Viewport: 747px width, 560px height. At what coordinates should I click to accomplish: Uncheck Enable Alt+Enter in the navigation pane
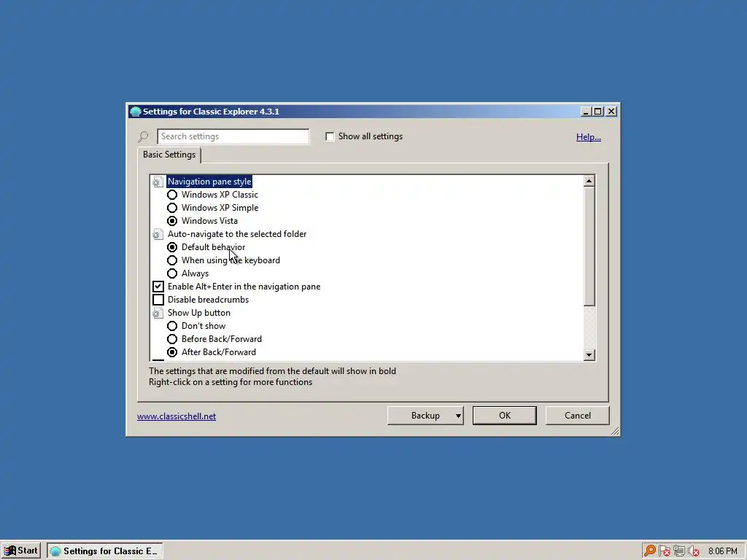point(158,287)
